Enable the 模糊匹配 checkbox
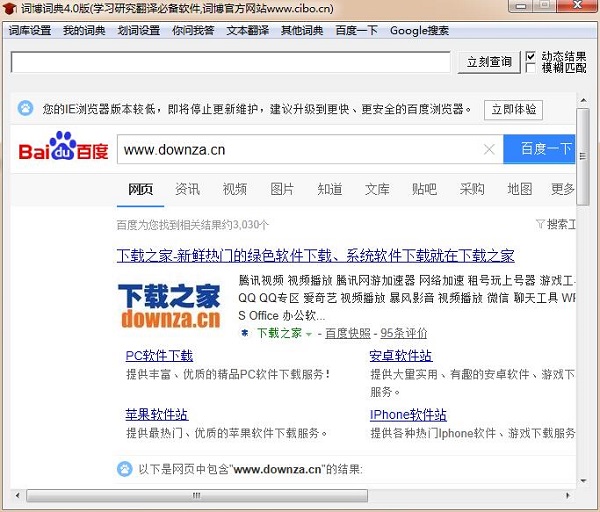 pos(530,68)
